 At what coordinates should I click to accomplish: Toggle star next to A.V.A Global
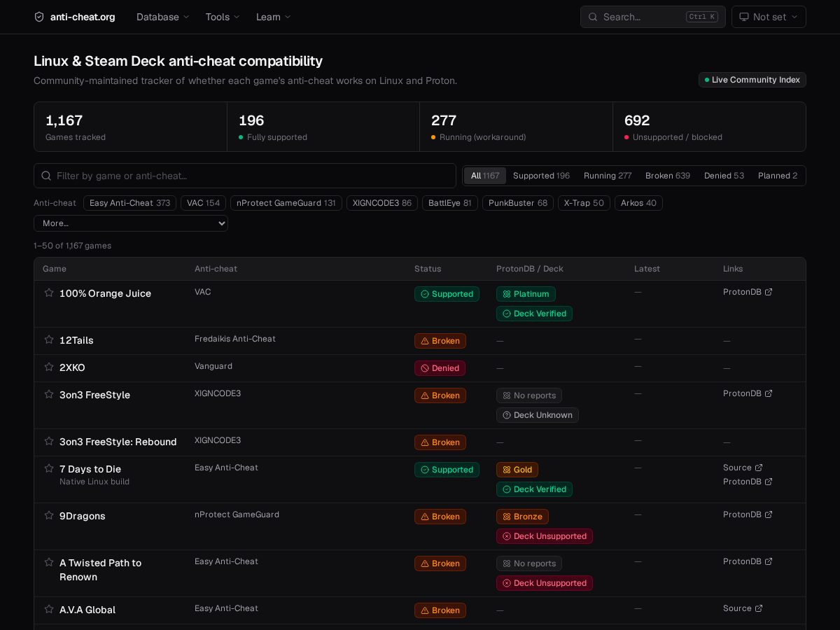coord(49,609)
